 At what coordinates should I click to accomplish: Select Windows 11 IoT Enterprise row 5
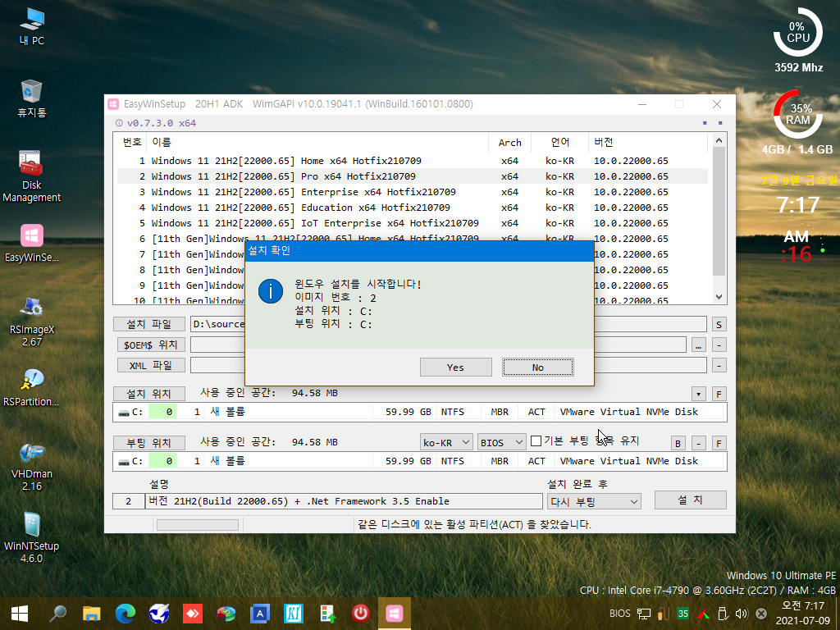click(x=413, y=223)
